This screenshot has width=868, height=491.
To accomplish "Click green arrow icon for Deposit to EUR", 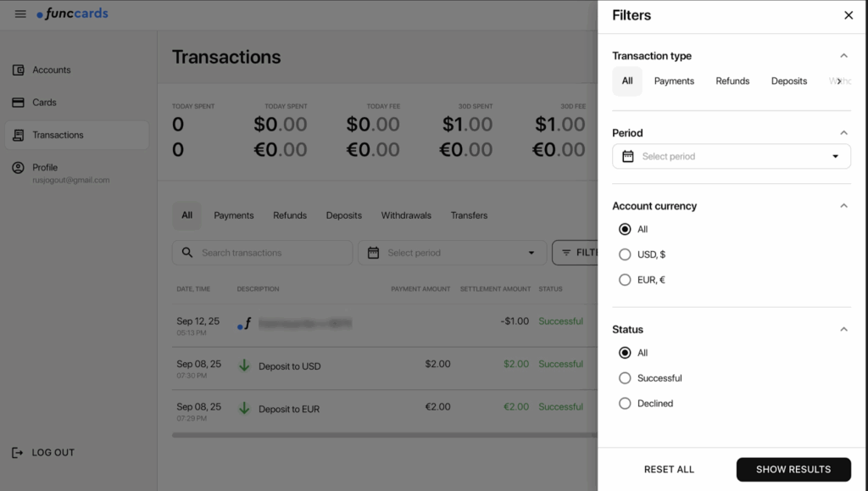I will click(244, 409).
